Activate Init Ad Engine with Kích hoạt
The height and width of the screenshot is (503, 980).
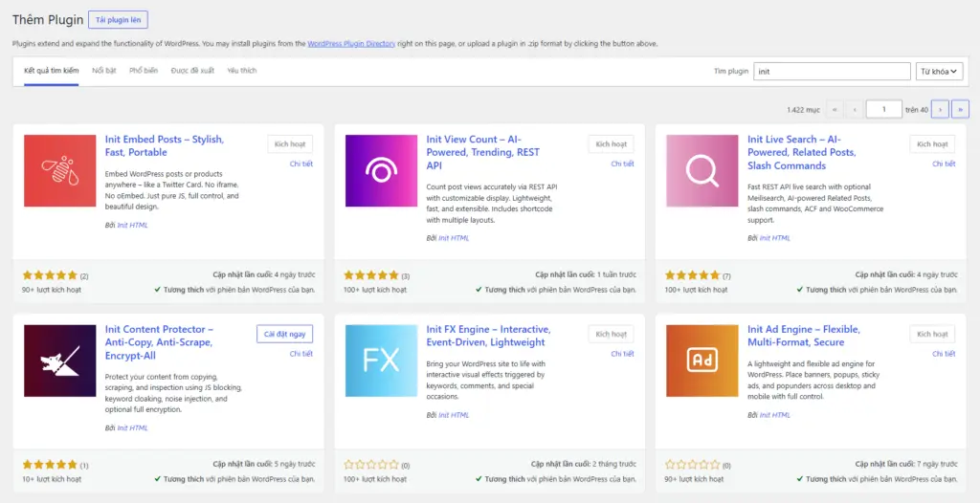click(932, 335)
